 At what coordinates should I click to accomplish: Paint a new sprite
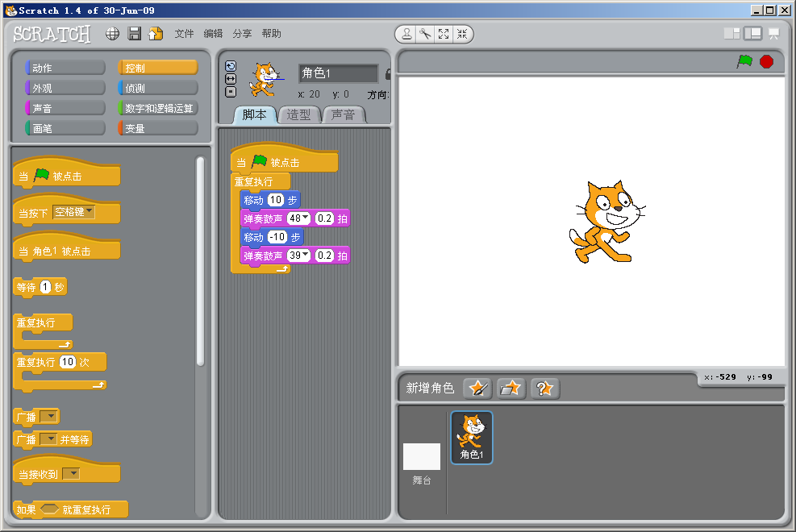477,389
